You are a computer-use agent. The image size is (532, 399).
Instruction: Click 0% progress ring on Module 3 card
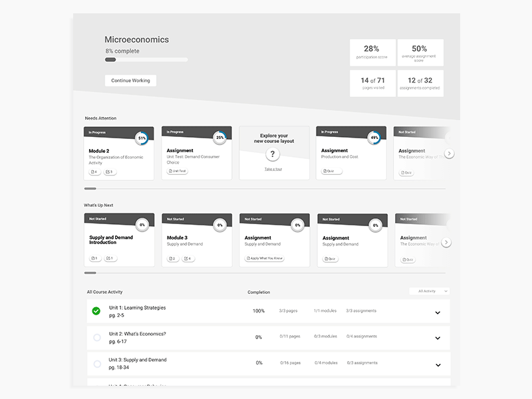pyautogui.click(x=220, y=225)
